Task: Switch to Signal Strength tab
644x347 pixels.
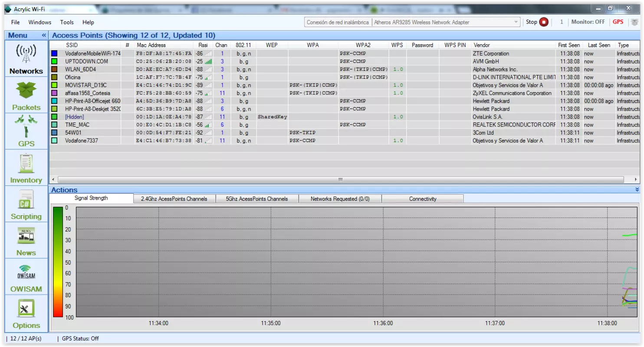Action: coord(91,198)
